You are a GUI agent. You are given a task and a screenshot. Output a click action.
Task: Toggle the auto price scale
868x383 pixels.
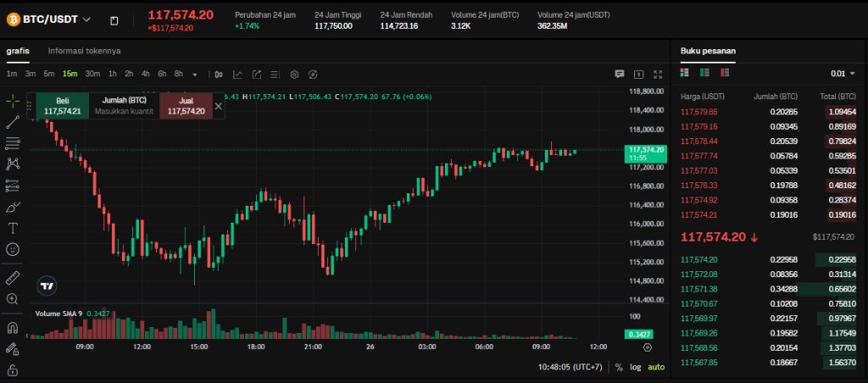coord(656,367)
